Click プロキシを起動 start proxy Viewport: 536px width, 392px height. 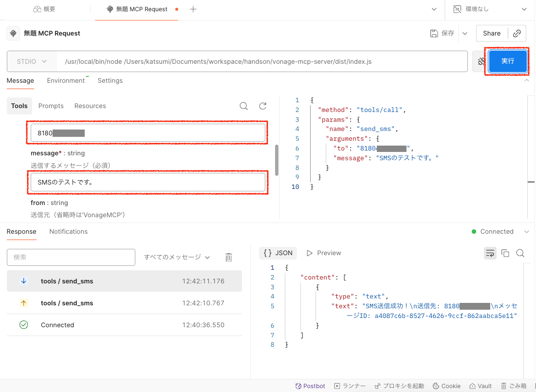(399, 386)
